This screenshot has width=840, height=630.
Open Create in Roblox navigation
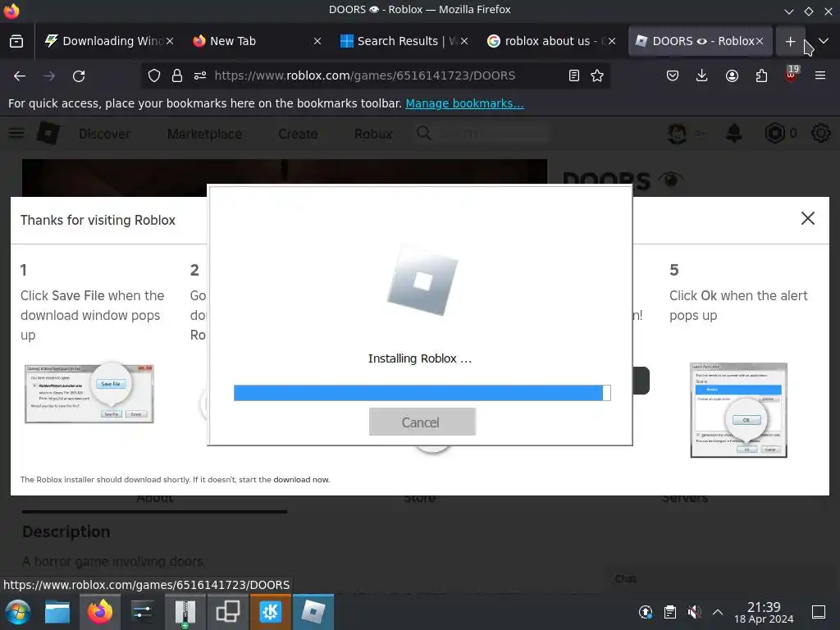(298, 134)
